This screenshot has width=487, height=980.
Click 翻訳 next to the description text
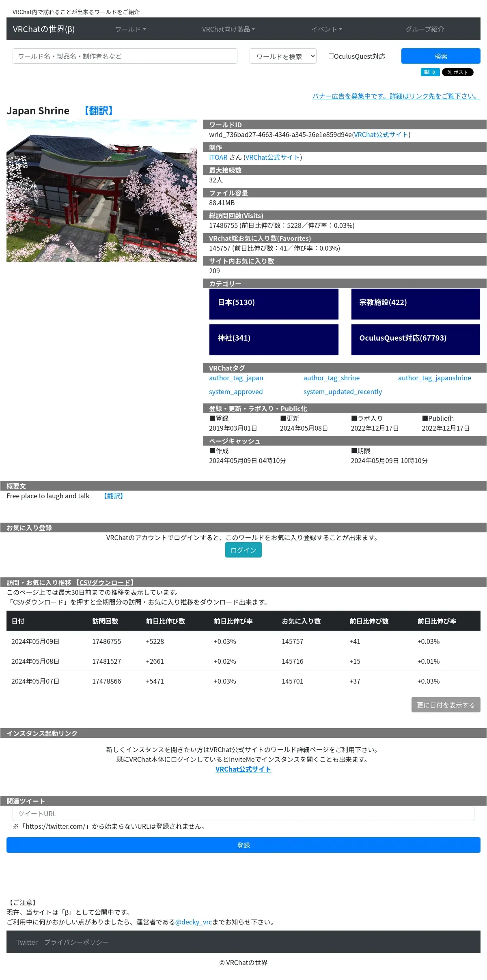(x=113, y=496)
